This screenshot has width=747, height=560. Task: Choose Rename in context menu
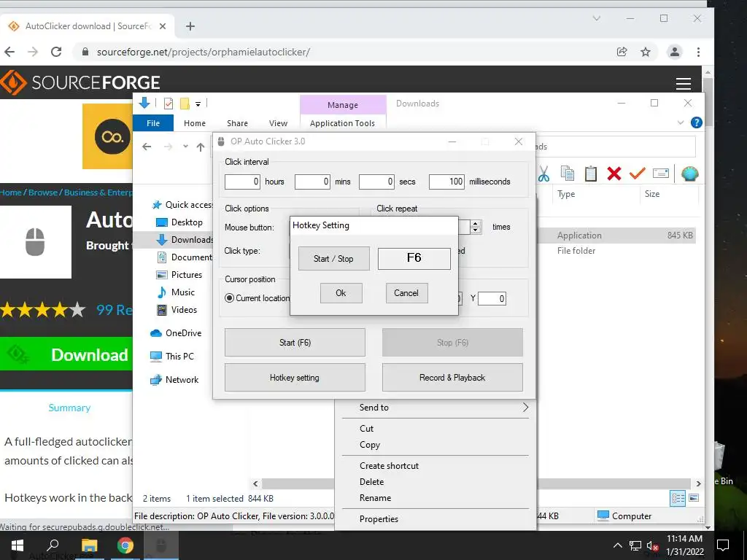point(436,498)
